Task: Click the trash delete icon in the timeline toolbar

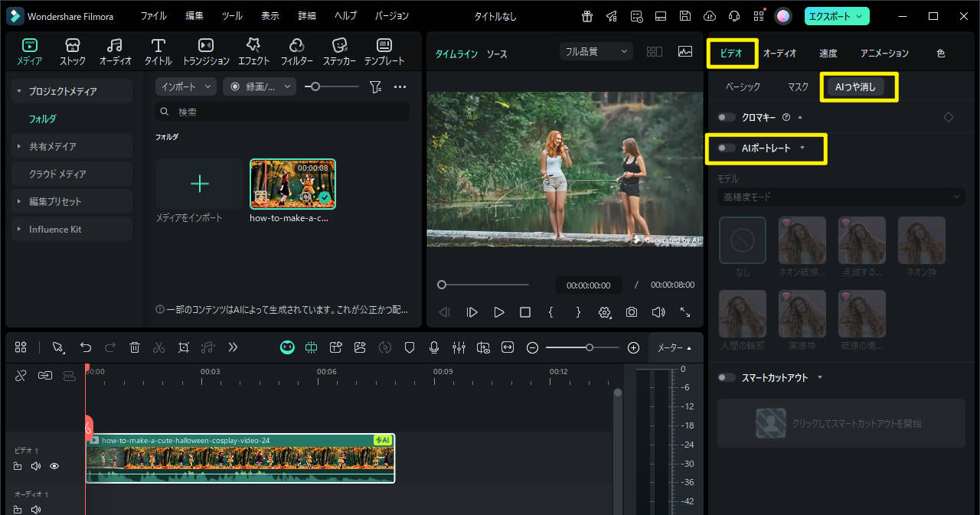Action: (x=135, y=347)
